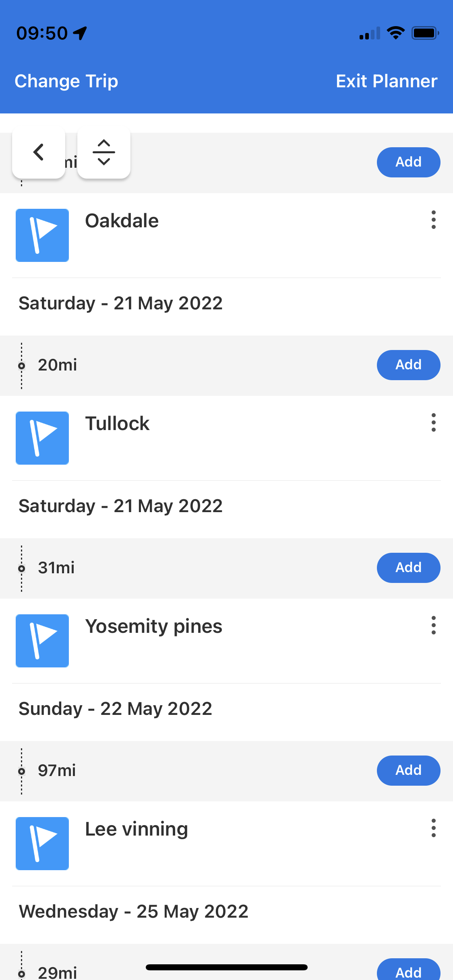Open the Yosemity pines options menu
Viewport: 453px width, 980px height.
(x=433, y=626)
